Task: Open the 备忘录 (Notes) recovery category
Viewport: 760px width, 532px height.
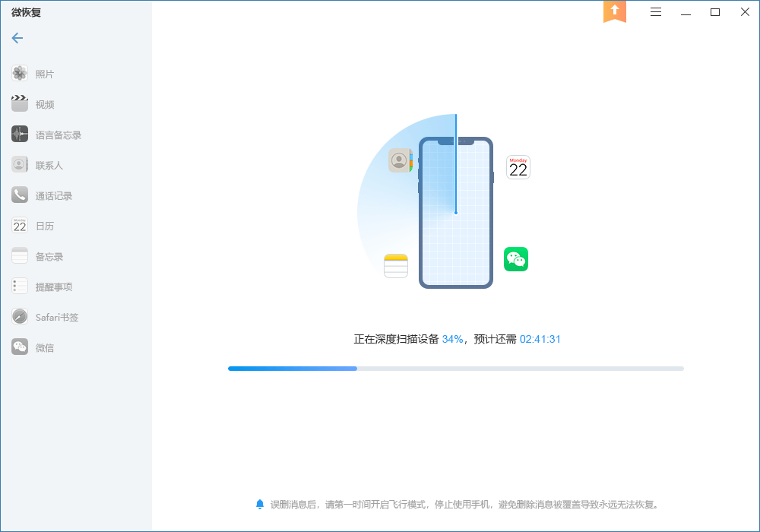Action: 38,255
